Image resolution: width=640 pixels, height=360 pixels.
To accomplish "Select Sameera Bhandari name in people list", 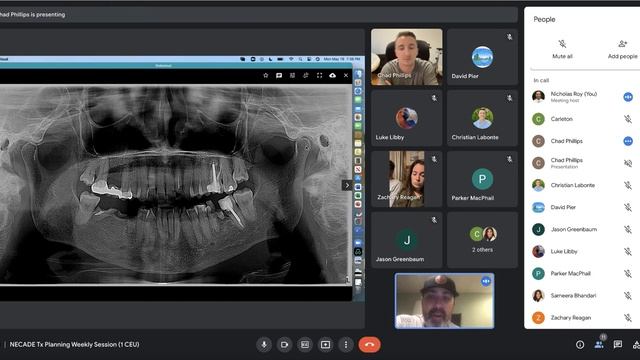I will (x=573, y=296).
